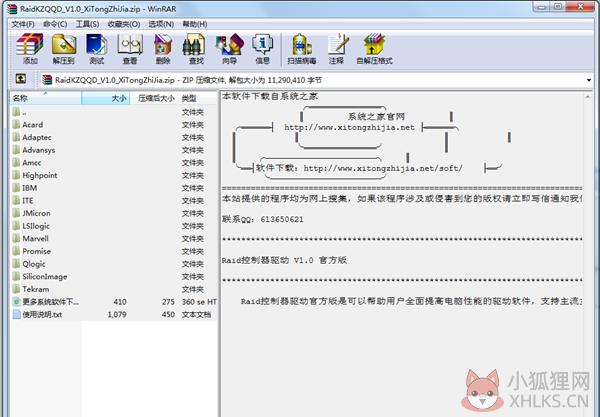Open the Options (选项) menu
This screenshot has height=417, width=600.
pyautogui.click(x=161, y=24)
